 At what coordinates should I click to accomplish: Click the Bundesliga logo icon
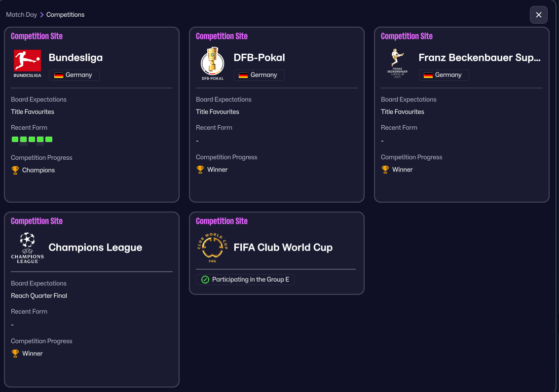(x=27, y=64)
